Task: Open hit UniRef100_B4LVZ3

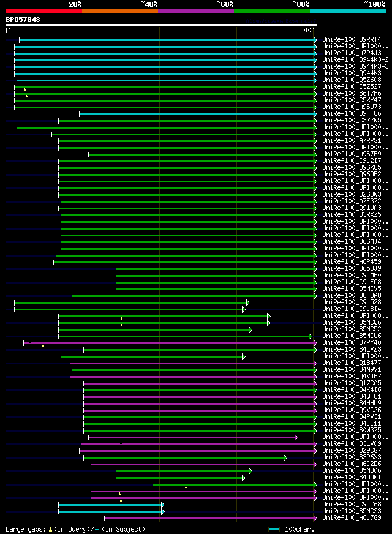Action: [352, 350]
